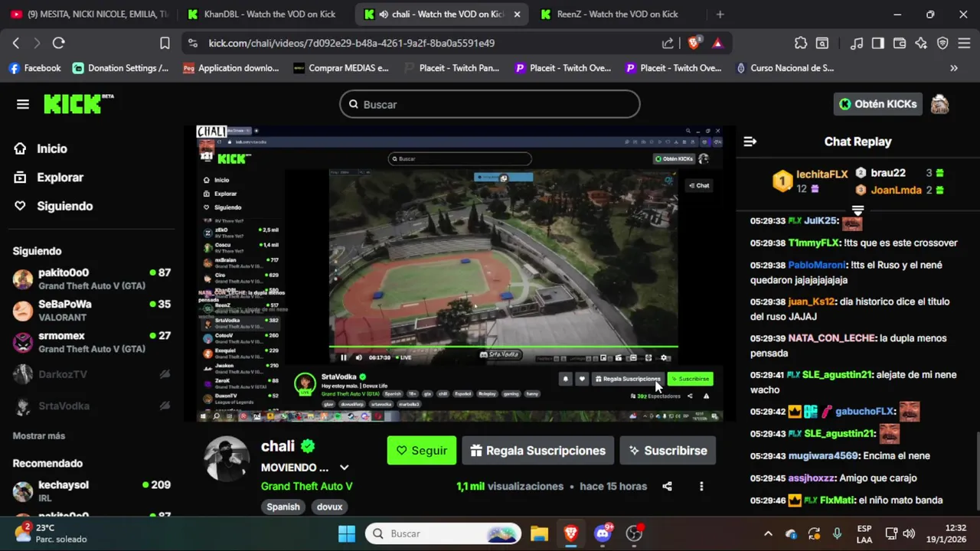
Task: Open the video more options menu
Action: (701, 487)
